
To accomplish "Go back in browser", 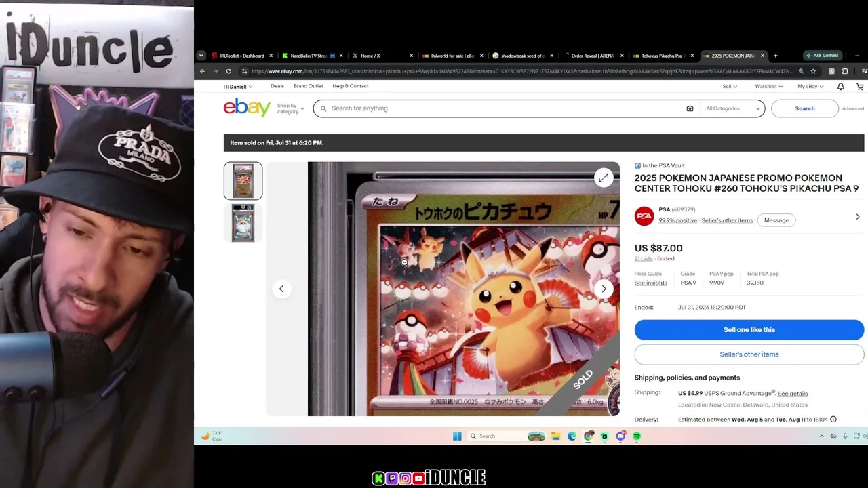I will pos(202,71).
